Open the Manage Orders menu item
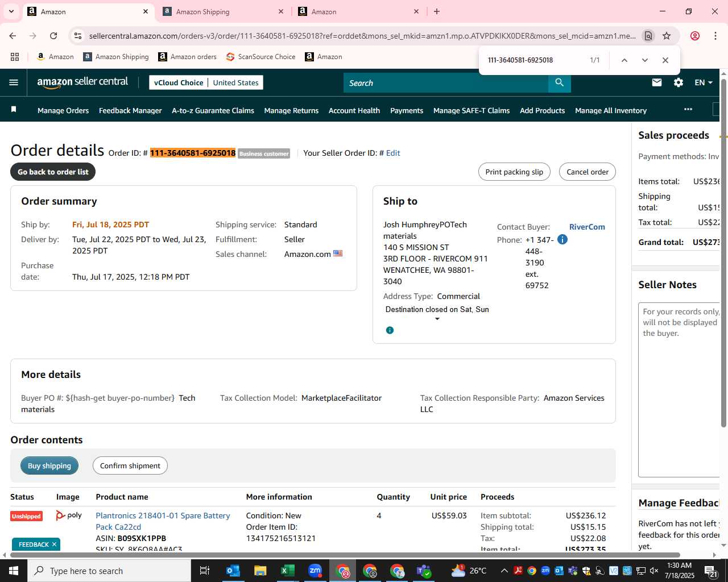This screenshot has width=728, height=582. tap(63, 110)
